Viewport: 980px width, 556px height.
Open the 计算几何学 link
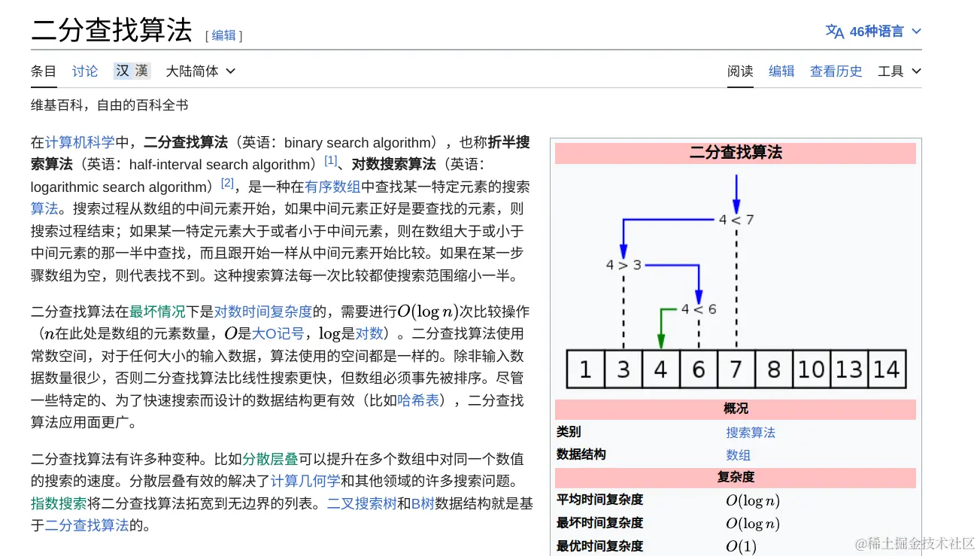point(305,481)
